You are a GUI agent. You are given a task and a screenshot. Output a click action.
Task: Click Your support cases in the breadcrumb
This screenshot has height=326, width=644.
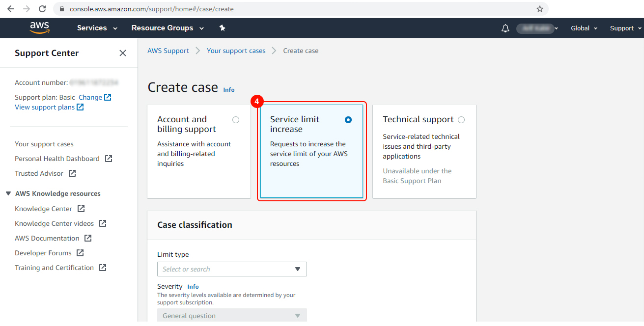point(236,51)
